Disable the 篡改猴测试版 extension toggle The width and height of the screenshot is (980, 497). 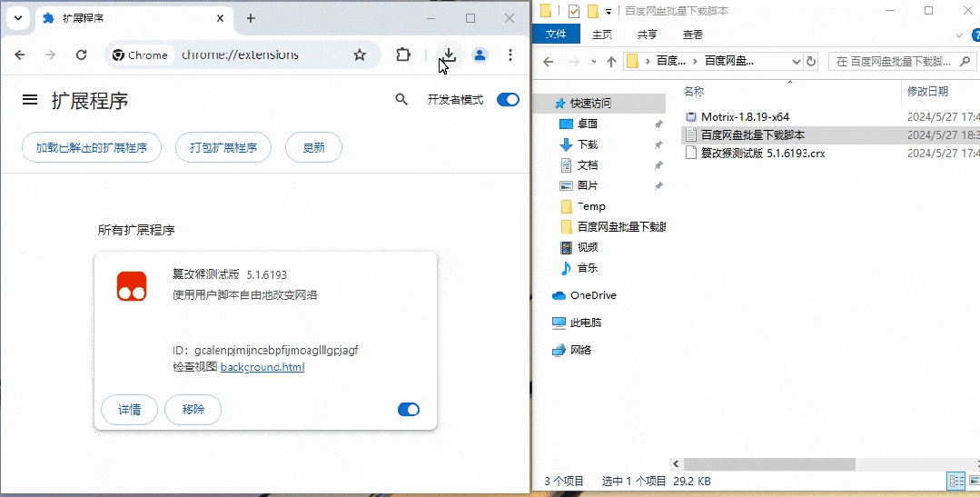[409, 410]
